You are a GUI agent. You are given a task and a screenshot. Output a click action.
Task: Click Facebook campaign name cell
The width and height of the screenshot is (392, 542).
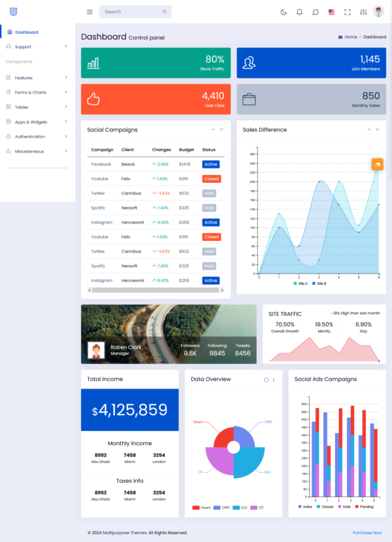click(x=101, y=164)
